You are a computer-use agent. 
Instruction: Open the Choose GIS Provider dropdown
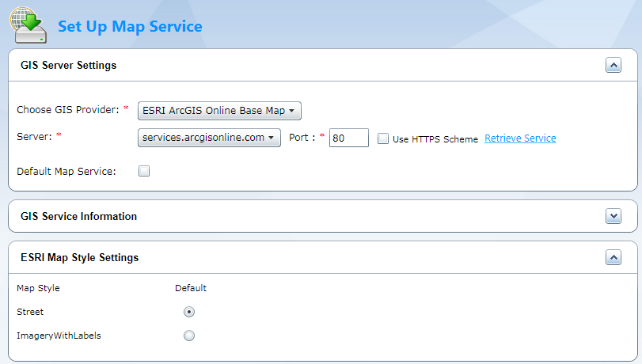219,111
